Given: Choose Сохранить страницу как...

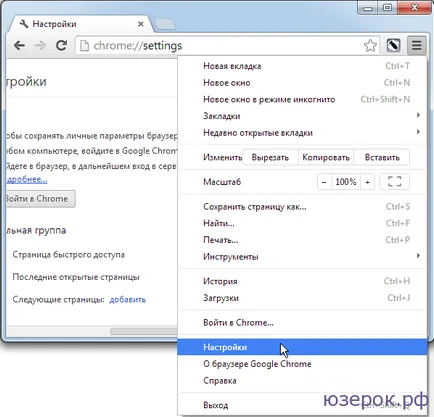Looking at the screenshot, I should pyautogui.click(x=302, y=207).
